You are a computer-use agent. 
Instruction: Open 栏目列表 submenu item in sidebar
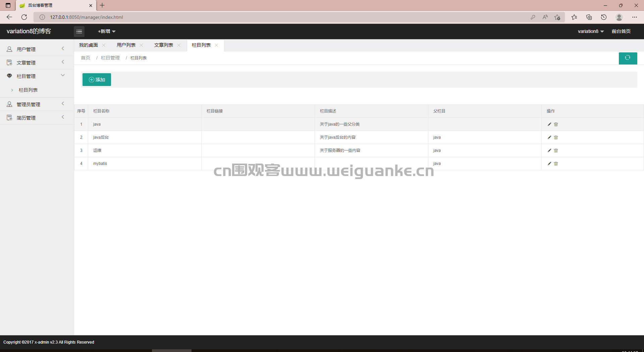[x=28, y=90]
